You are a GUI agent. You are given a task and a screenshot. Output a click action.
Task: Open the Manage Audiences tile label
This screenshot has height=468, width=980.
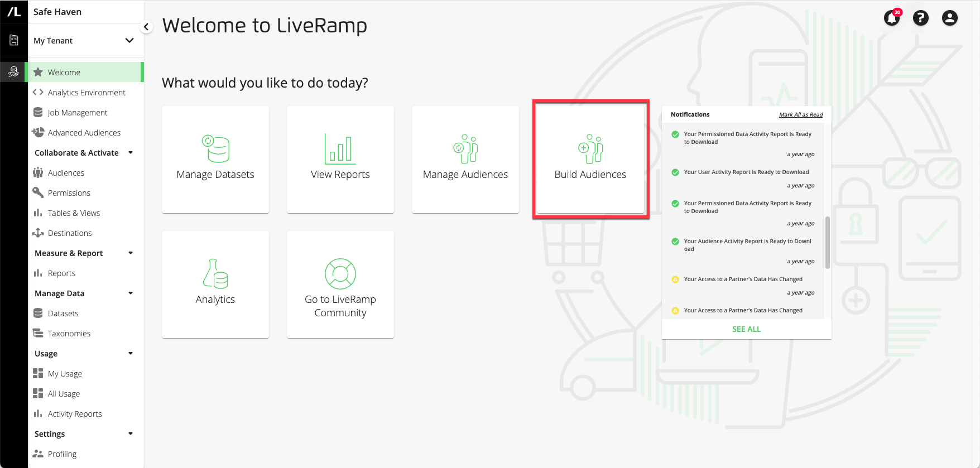click(x=465, y=175)
